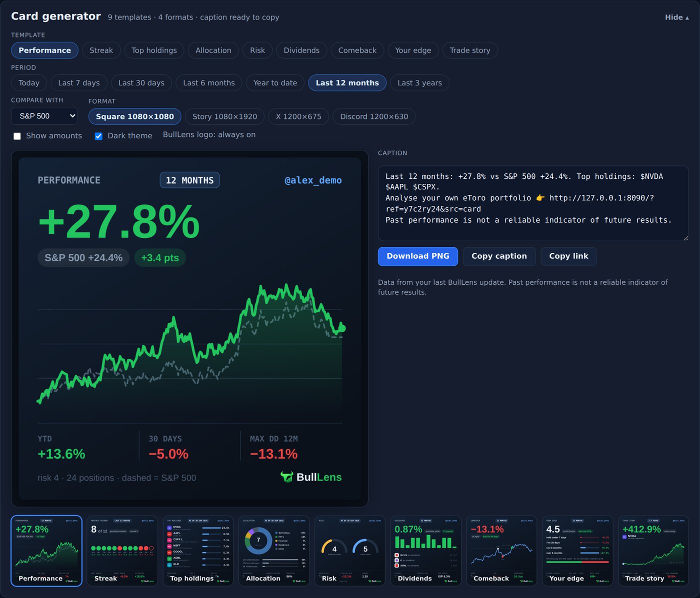Click the +3.4 pts green badge
This screenshot has height=598, width=700.
tap(160, 258)
